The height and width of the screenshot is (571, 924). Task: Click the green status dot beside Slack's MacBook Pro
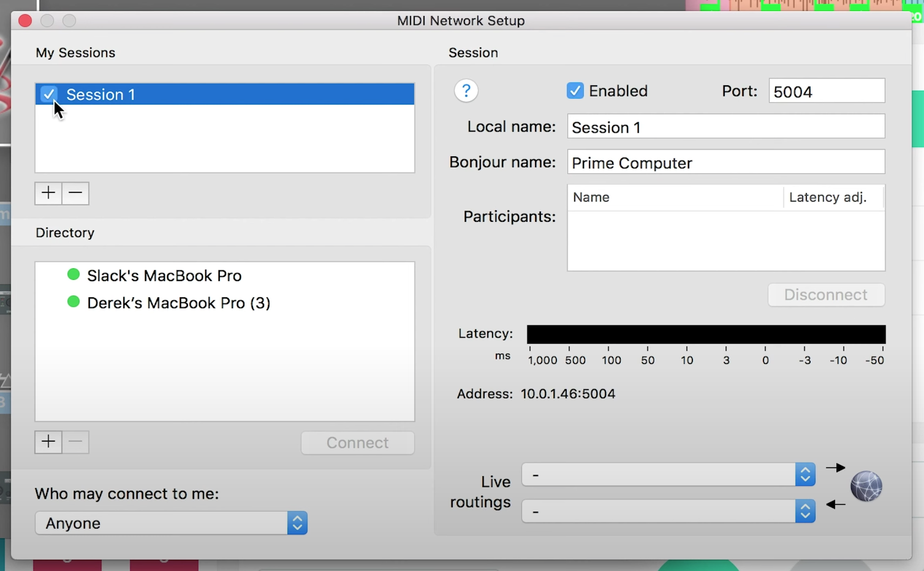[74, 274]
